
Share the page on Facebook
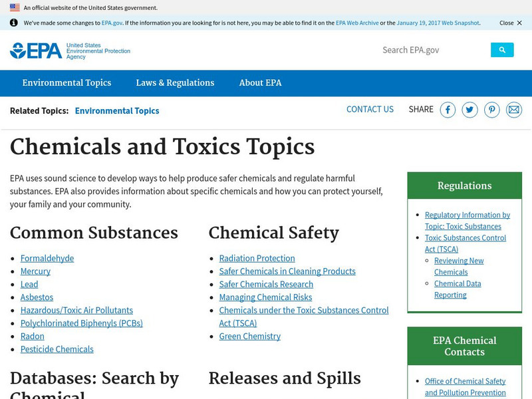point(448,109)
